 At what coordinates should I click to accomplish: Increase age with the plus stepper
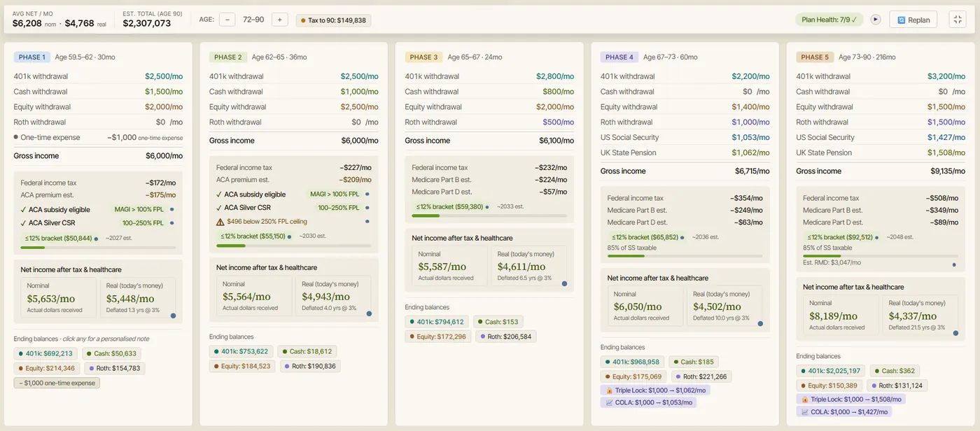click(279, 20)
